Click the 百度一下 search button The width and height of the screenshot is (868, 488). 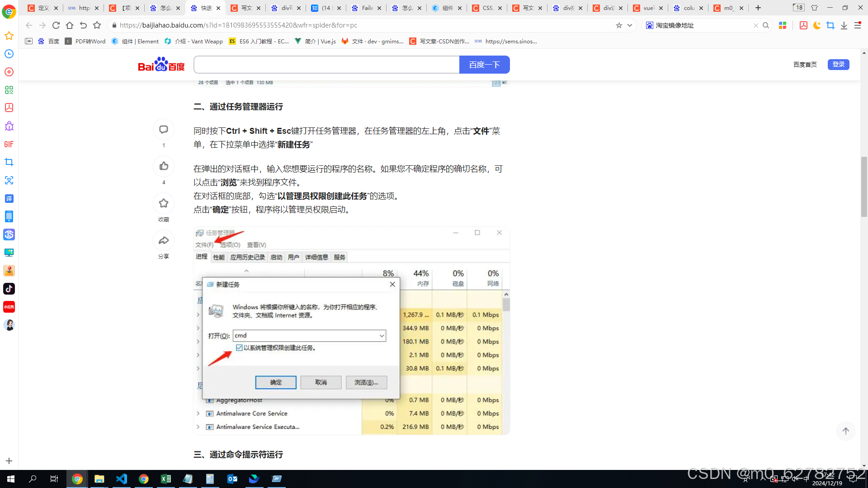tap(484, 65)
